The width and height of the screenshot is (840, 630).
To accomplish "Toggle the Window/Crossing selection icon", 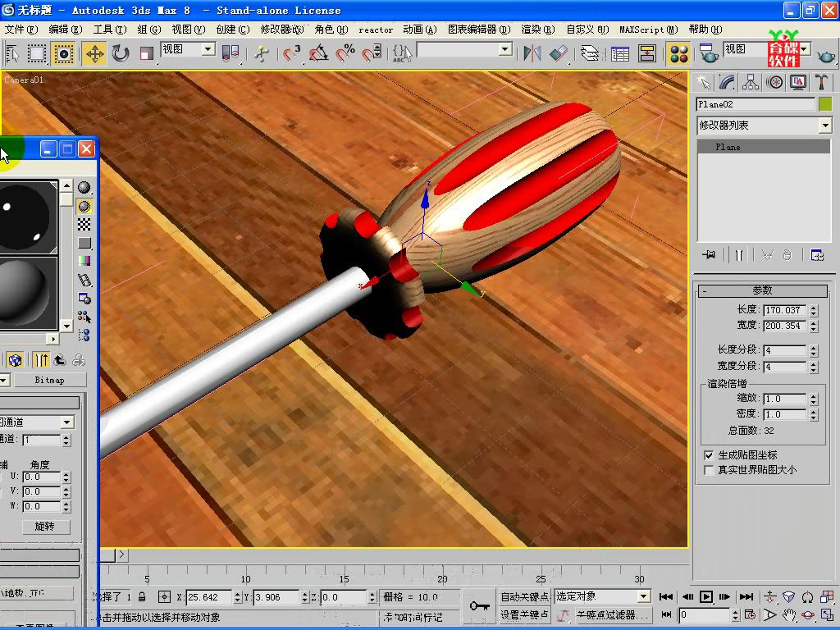I will click(63, 53).
